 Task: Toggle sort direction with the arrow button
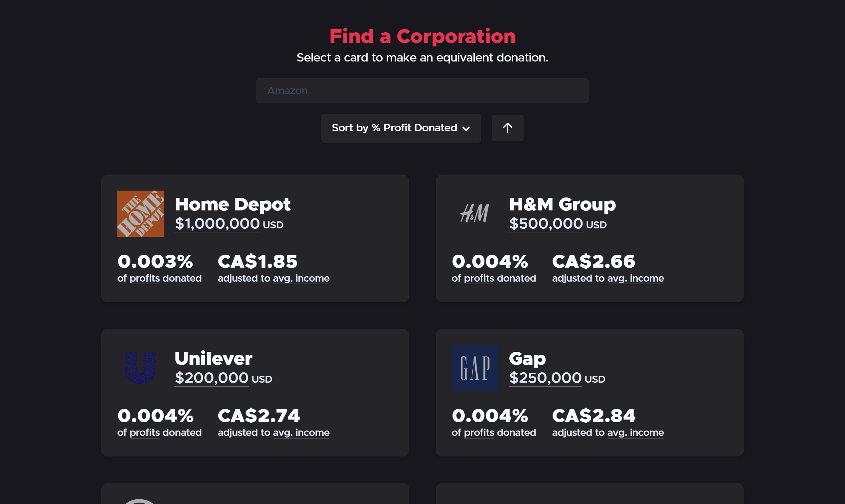(507, 128)
